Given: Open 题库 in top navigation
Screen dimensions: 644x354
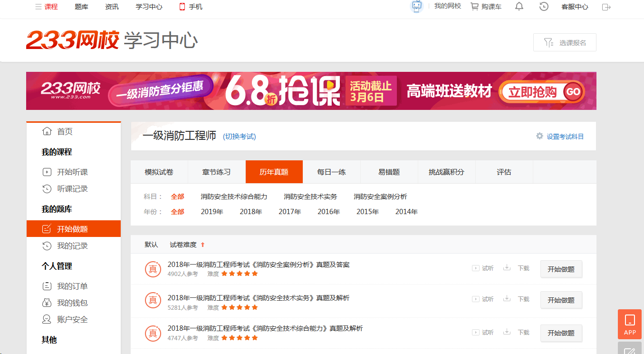Looking at the screenshot, I should point(81,7).
